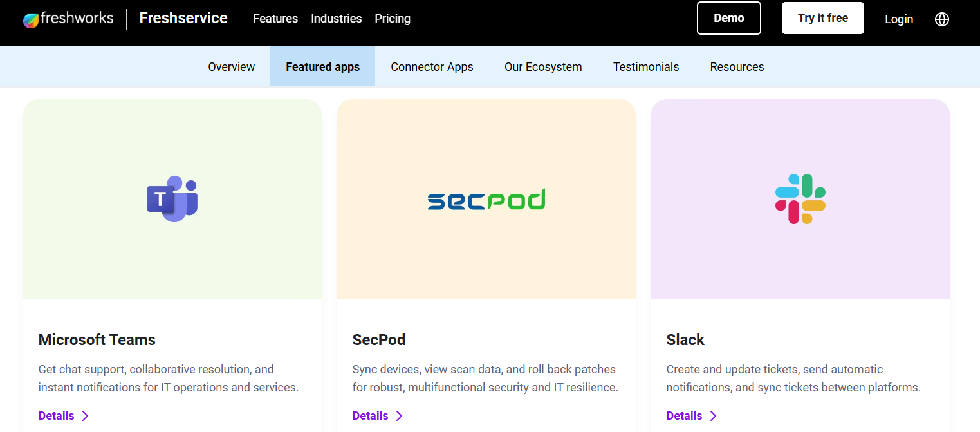Click the chevron beside SecPod Details

[x=399, y=416]
